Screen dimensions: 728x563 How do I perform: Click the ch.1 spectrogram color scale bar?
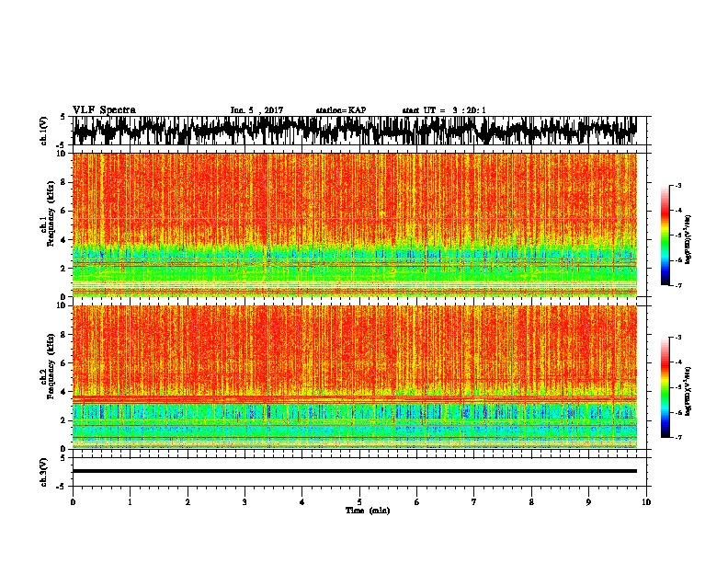(x=665, y=236)
